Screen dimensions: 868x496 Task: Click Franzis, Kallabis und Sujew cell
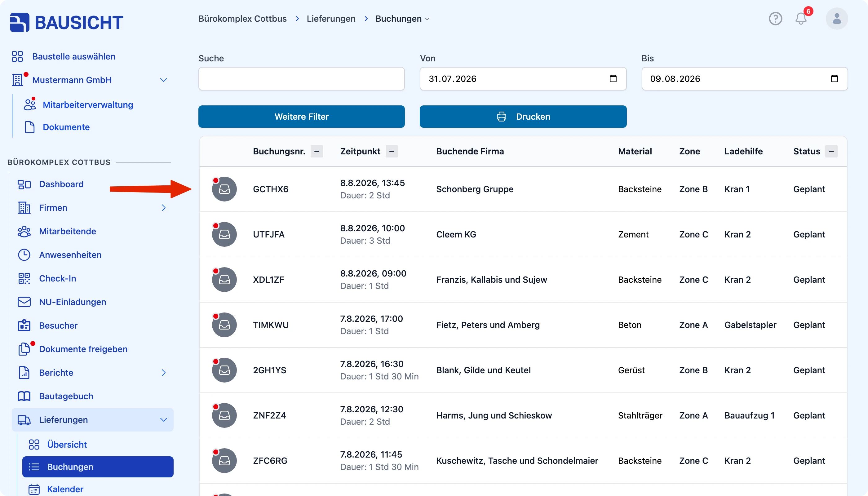pyautogui.click(x=492, y=280)
